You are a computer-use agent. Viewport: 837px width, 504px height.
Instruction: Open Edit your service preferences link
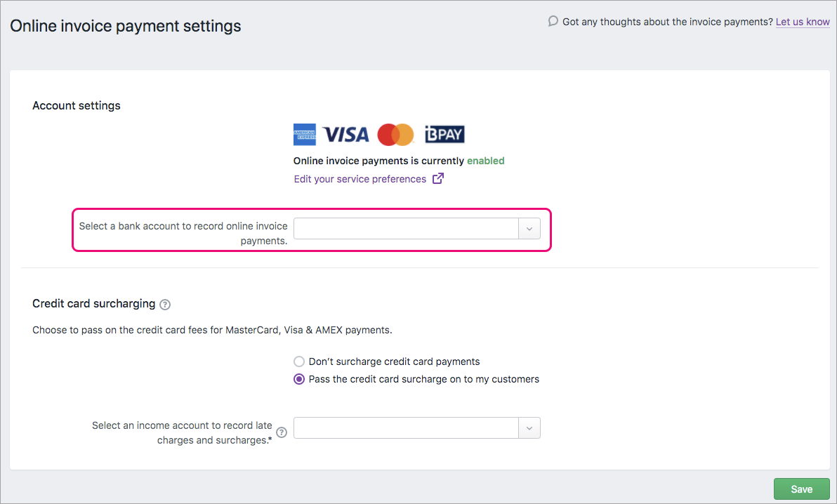(360, 179)
